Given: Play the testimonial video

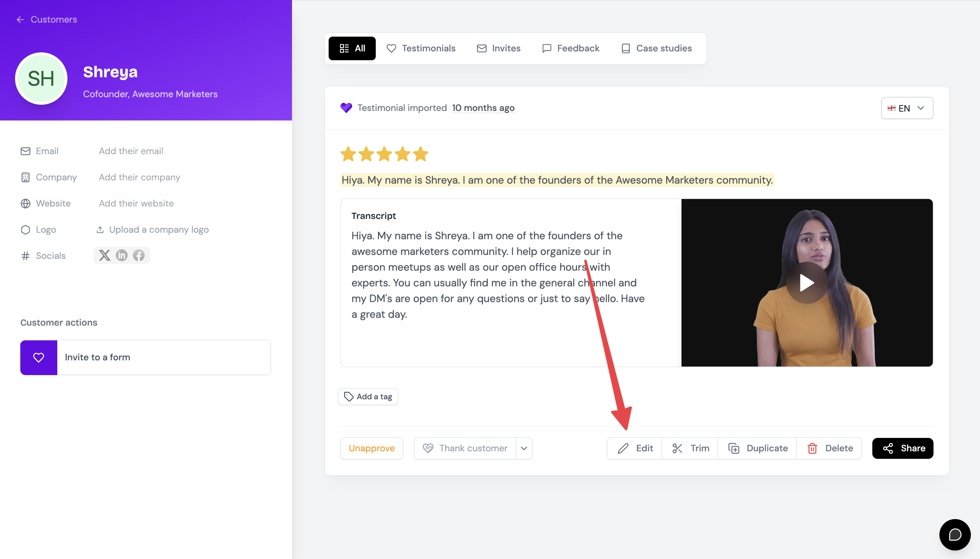Looking at the screenshot, I should (807, 283).
